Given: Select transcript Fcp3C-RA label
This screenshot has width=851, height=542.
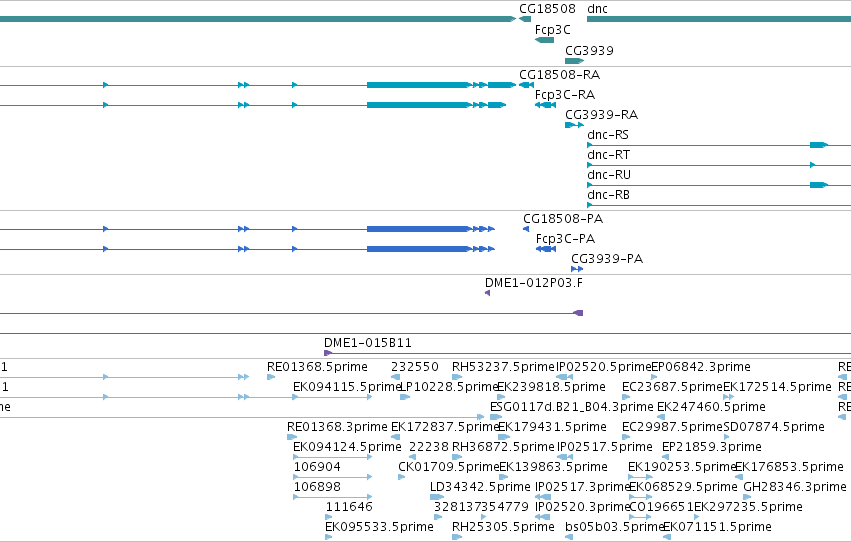Looking at the screenshot, I should [x=564, y=95].
